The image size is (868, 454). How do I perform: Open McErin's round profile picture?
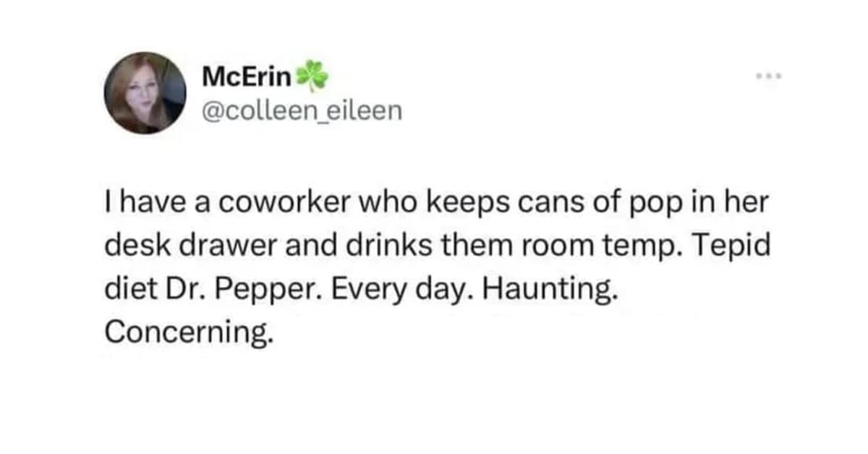click(x=145, y=93)
